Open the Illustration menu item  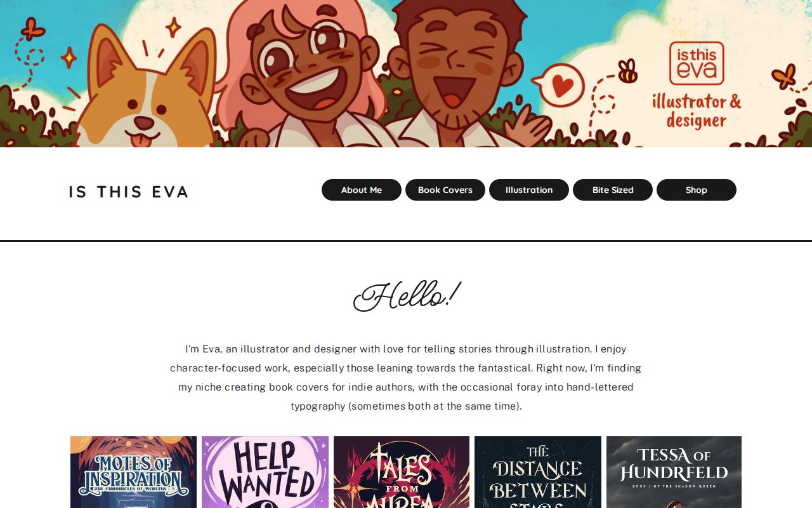[529, 190]
